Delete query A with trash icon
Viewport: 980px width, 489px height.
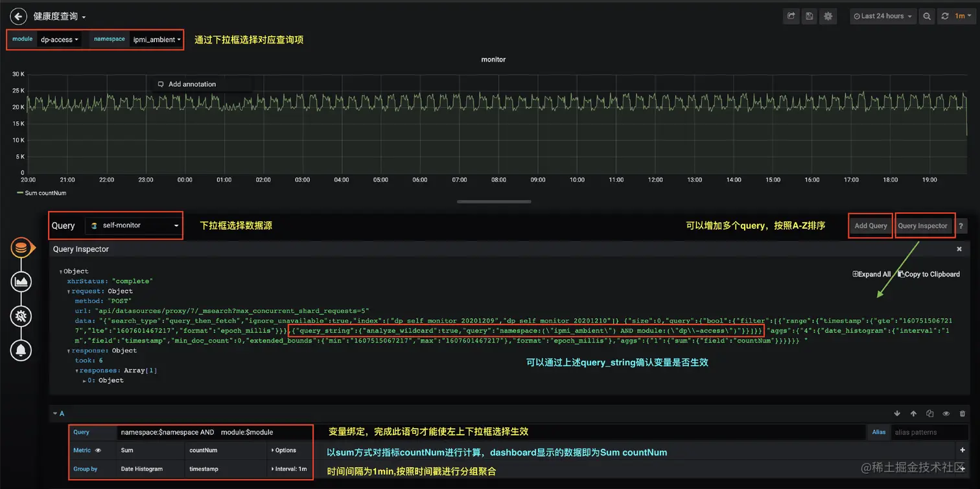coord(962,413)
